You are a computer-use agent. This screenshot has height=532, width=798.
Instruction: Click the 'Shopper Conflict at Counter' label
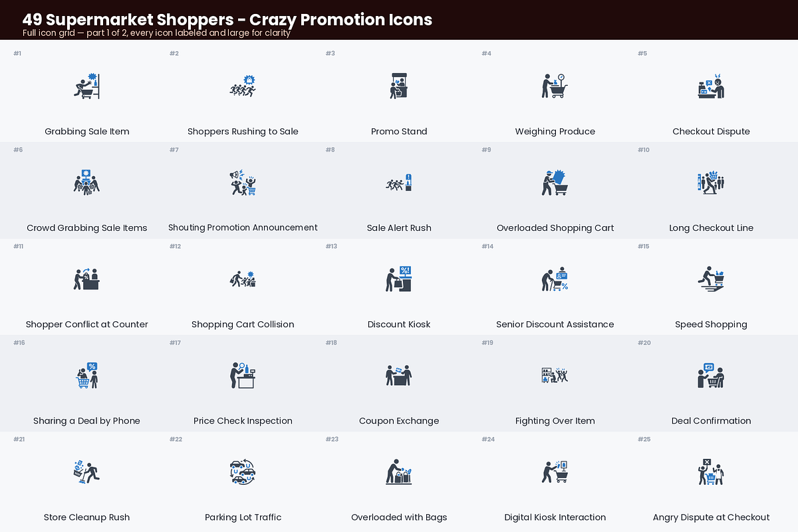coord(87,324)
